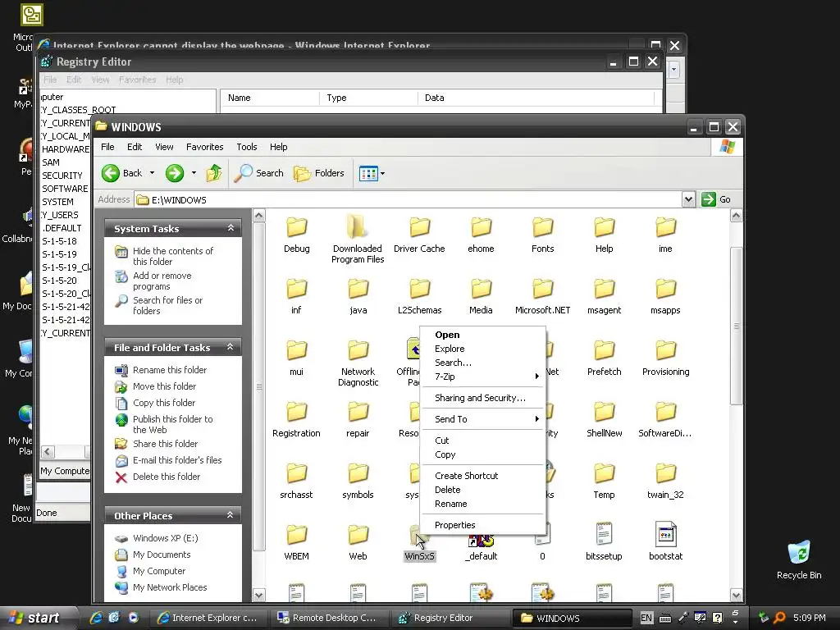Click the EN language bar indicator
Viewport: 840px width, 630px height.
[x=646, y=618]
